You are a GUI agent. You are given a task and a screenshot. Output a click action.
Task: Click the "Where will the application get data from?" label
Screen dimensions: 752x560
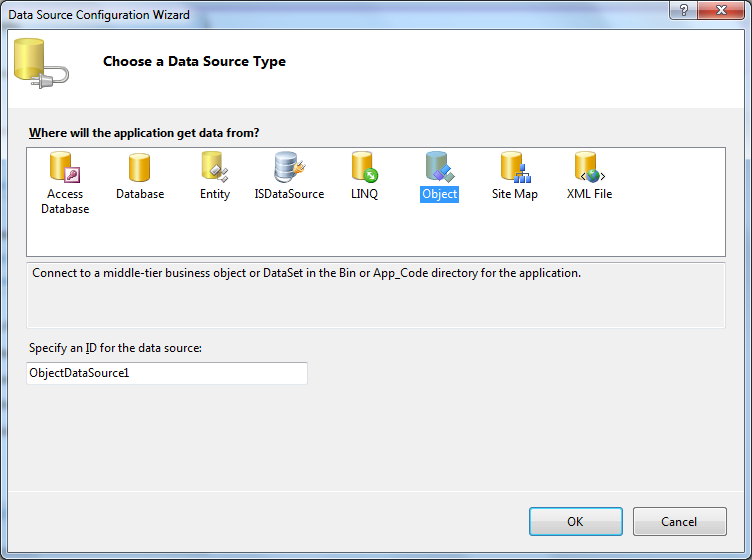(144, 132)
